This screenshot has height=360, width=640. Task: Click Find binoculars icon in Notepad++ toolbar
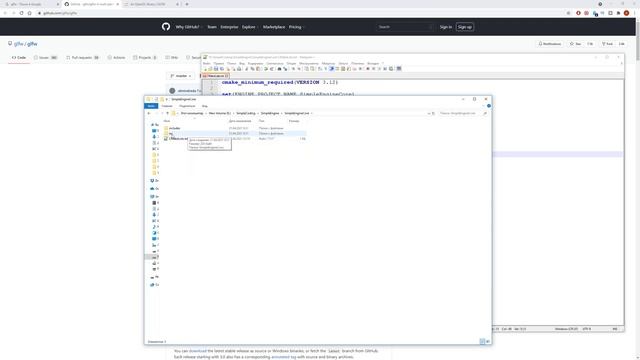(x=280, y=69)
